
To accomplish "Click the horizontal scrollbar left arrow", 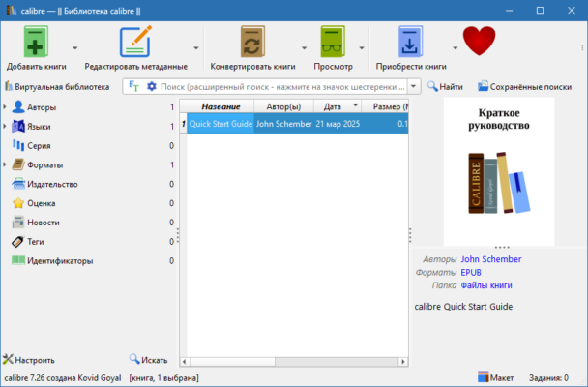I will point(184,362).
